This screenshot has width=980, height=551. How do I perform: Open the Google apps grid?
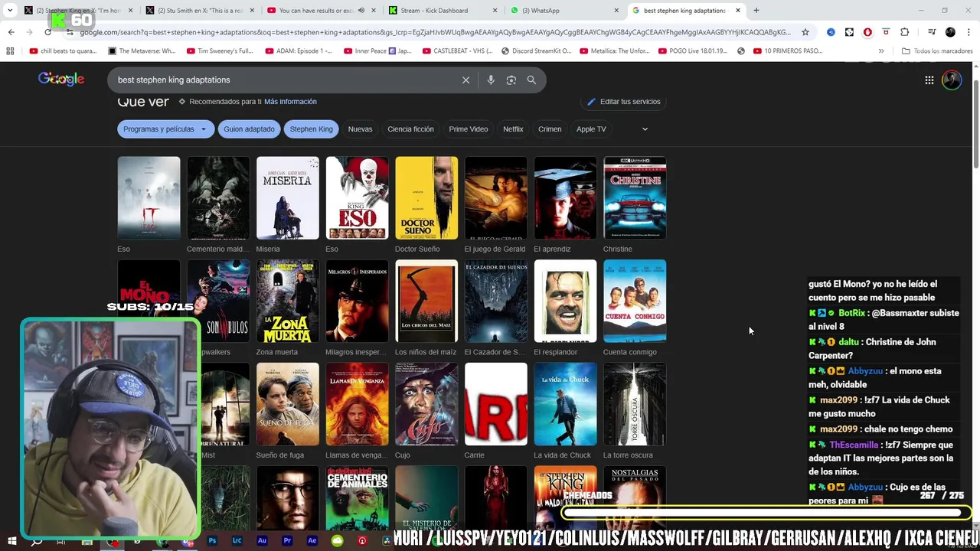(929, 80)
